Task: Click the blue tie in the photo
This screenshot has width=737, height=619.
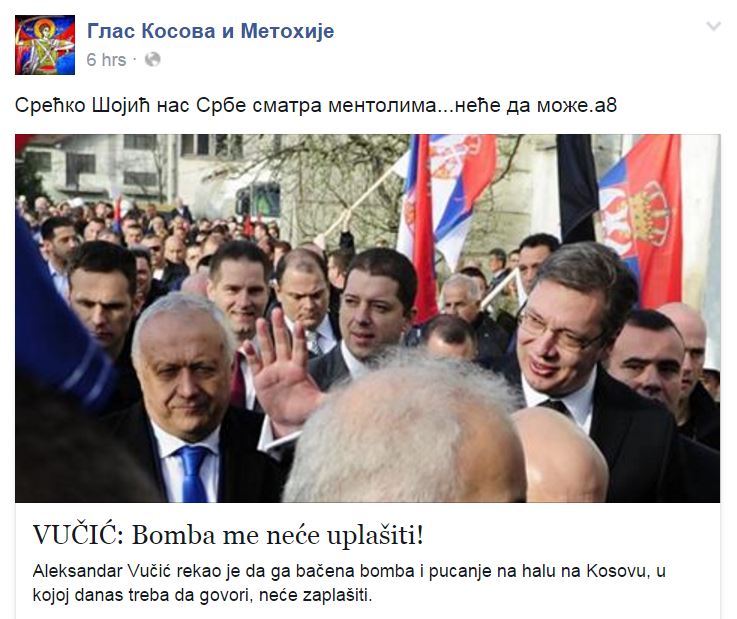Action: (x=193, y=473)
